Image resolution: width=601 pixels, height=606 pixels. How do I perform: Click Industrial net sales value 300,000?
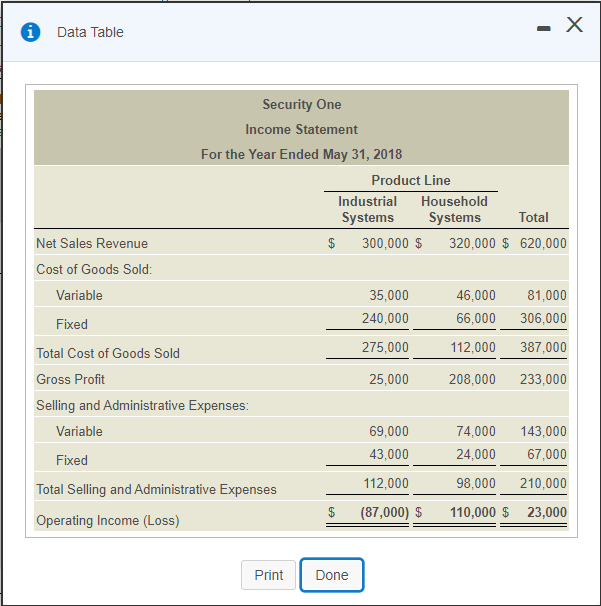click(385, 243)
